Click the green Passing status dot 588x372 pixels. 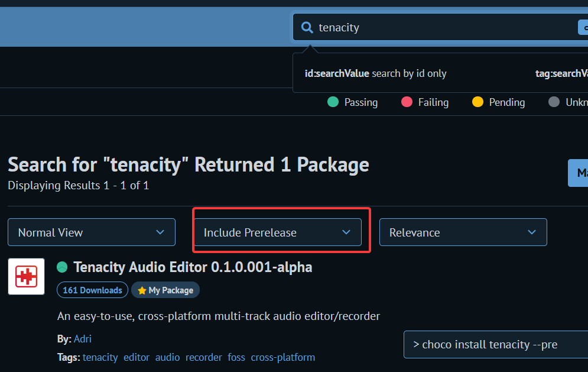coord(332,102)
